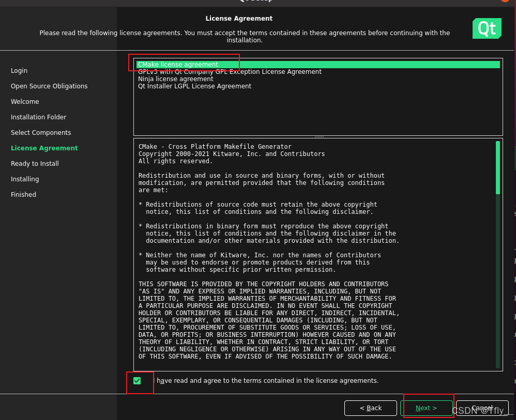The width and height of the screenshot is (516, 420).
Task: Click the License Agreement sidebar step
Action: pos(44,148)
